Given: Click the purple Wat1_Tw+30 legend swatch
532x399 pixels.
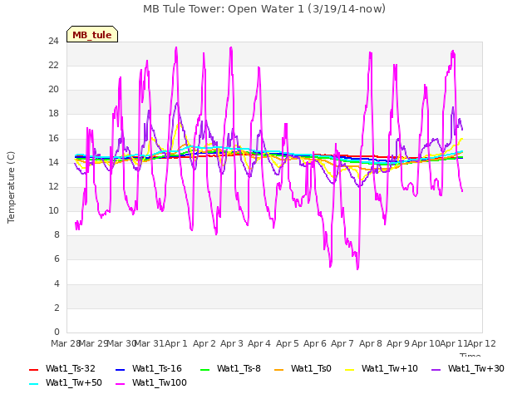Looking at the screenshot, I should (x=436, y=369).
